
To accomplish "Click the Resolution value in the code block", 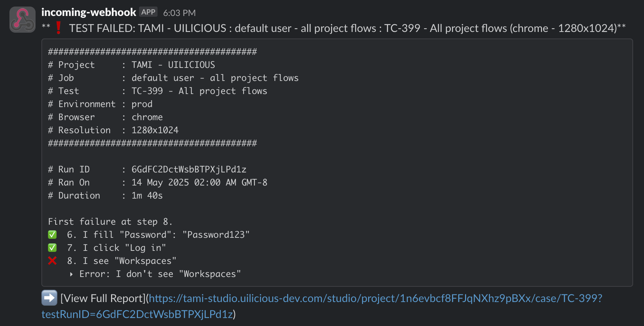I will [x=155, y=130].
